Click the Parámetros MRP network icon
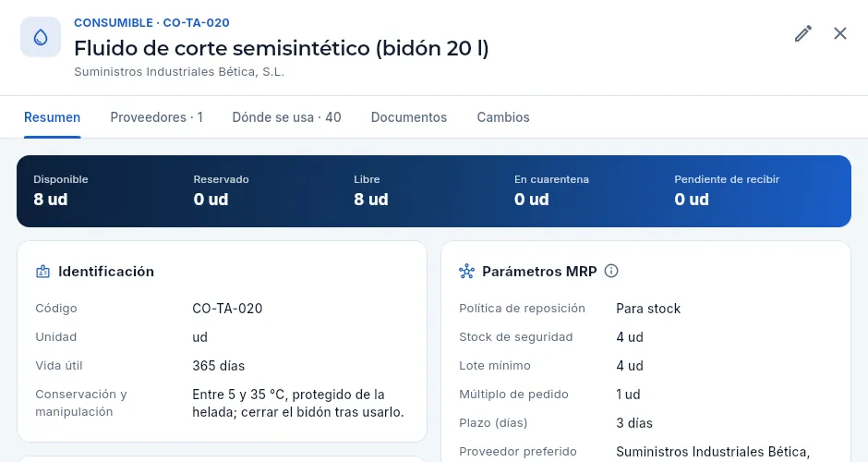Screen dimensions: 868x462 pos(466,272)
